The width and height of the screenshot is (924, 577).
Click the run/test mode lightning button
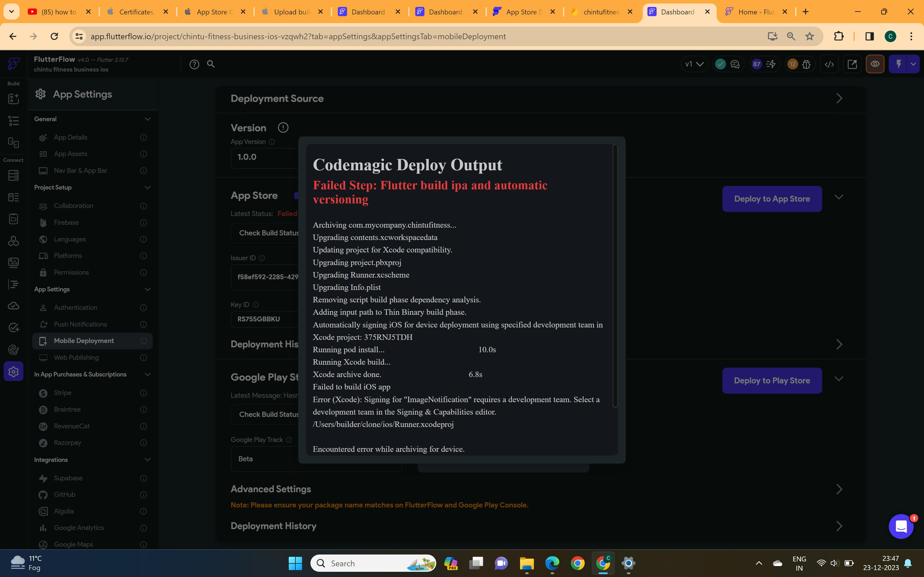click(x=898, y=64)
